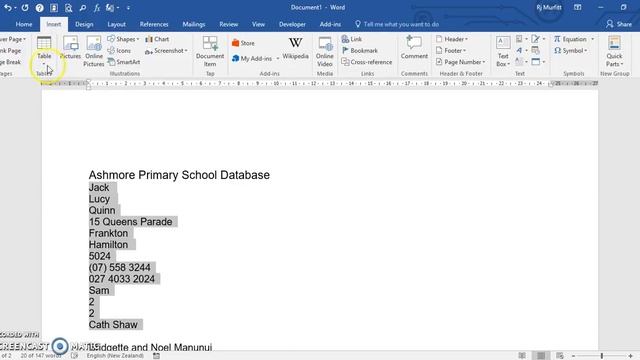Click the Icons button in Illustrations
Image resolution: width=640 pixels, height=360 pixels.
[119, 51]
